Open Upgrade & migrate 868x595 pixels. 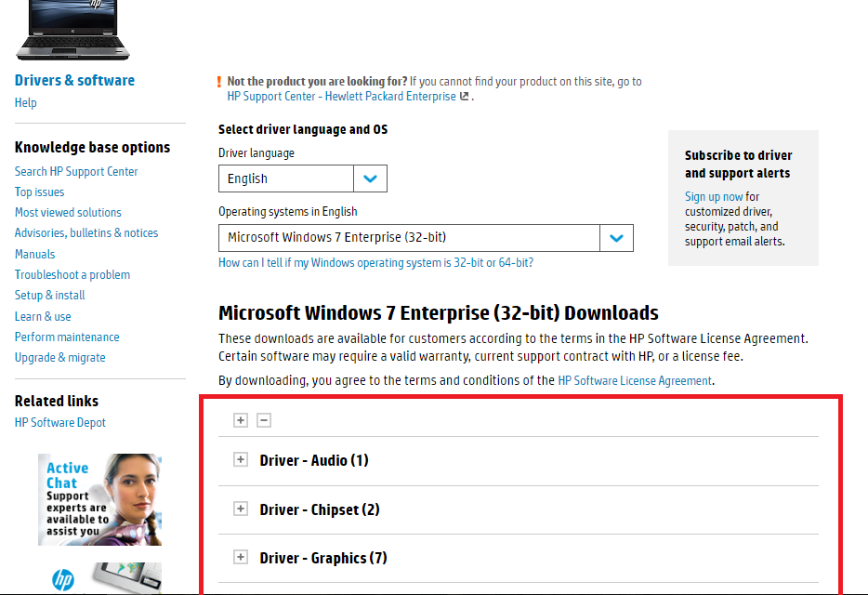[x=59, y=358]
